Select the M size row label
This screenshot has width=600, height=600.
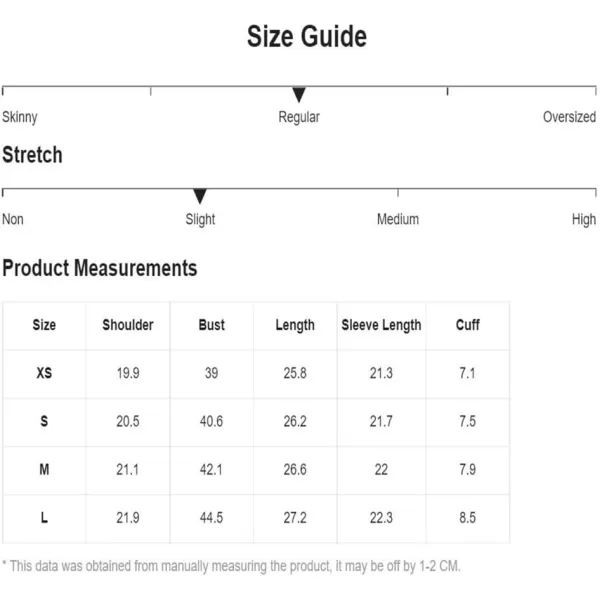pos(44,470)
